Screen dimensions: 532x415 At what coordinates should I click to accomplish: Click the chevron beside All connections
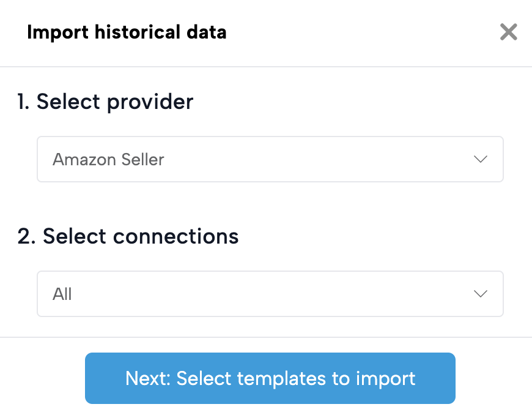tap(481, 294)
